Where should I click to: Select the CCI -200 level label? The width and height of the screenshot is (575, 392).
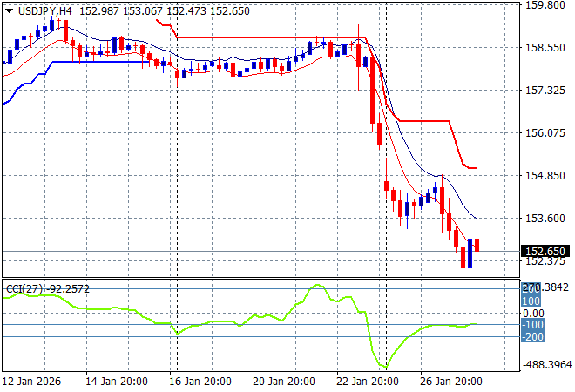pyautogui.click(x=532, y=337)
